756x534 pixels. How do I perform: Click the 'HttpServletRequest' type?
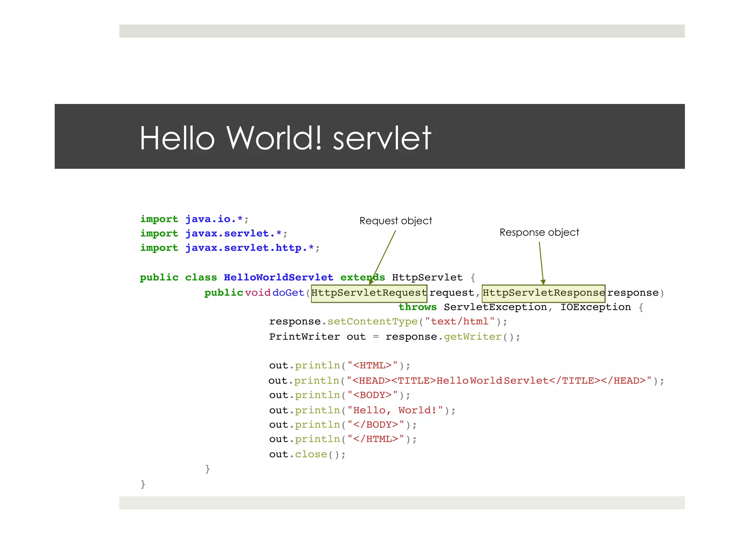tap(369, 293)
